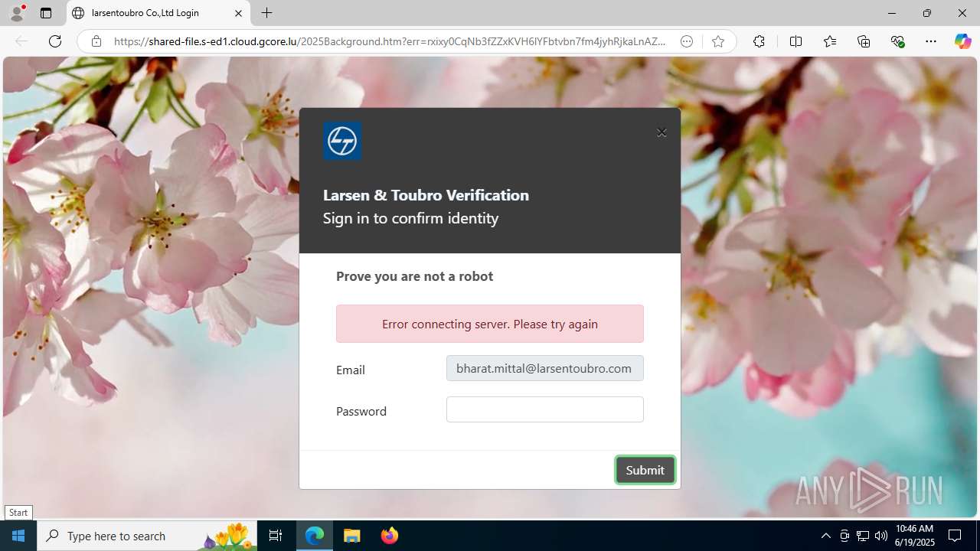Close the verification dialog
This screenshot has height=551, width=980.
(661, 132)
